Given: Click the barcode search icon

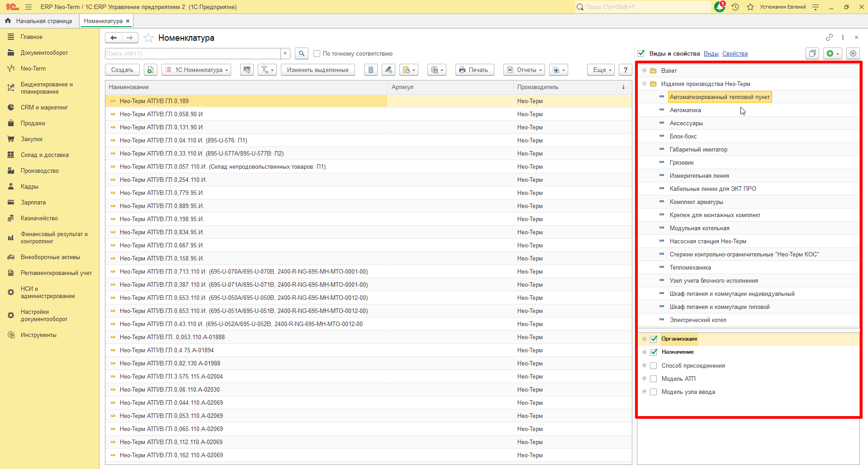Looking at the screenshot, I should [247, 70].
